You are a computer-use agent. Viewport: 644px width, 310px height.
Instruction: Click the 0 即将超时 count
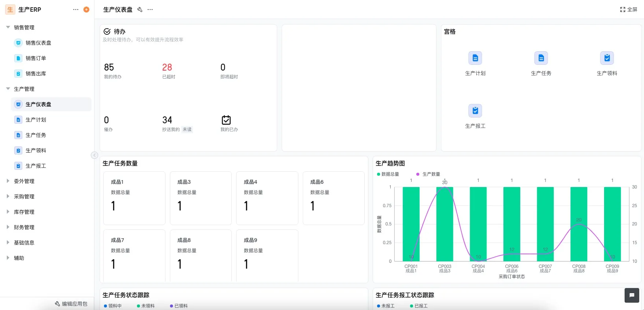coord(223,67)
